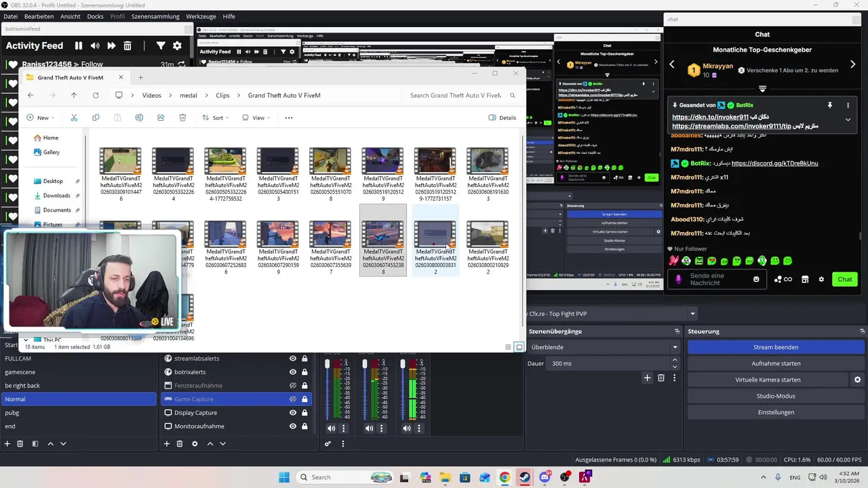
Task: Open the Szenensammlung menu
Action: (155, 16)
